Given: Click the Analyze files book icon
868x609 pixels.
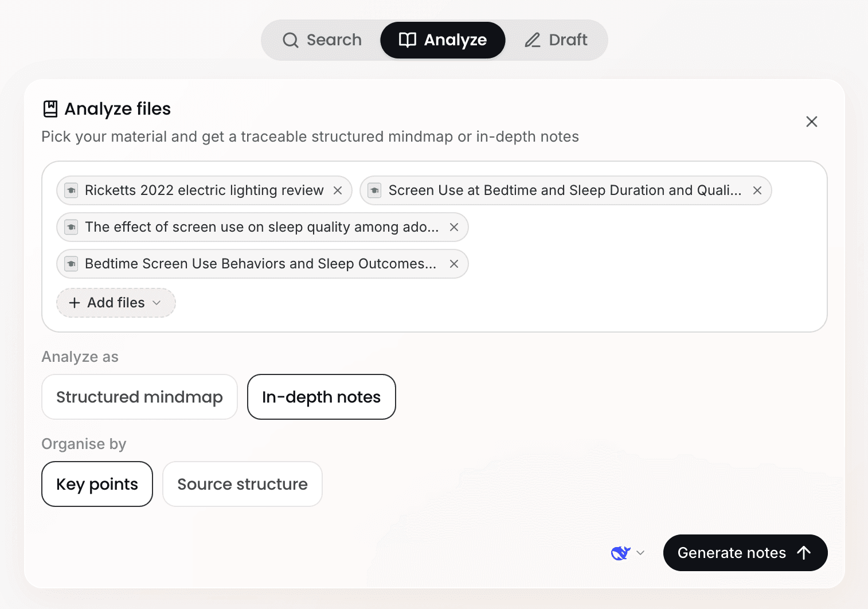Looking at the screenshot, I should tap(50, 109).
